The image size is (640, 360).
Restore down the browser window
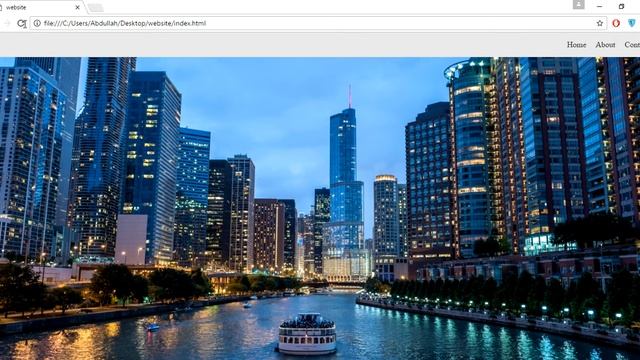click(621, 7)
